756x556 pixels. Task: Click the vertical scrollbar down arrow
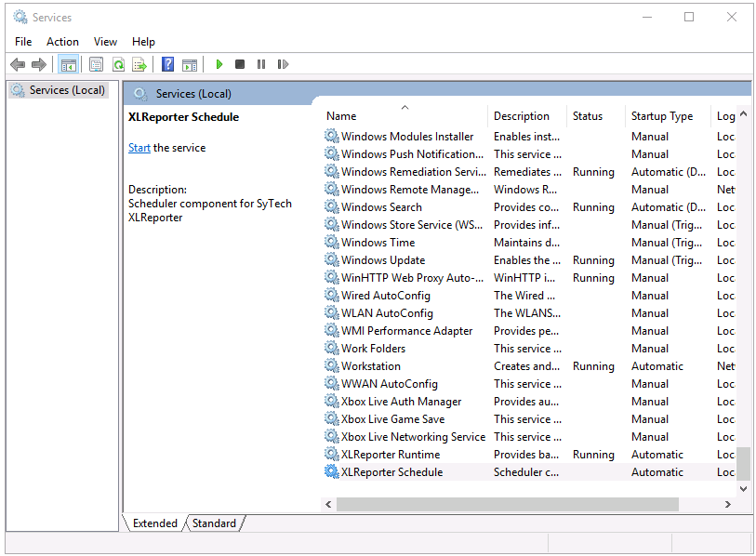[x=744, y=488]
